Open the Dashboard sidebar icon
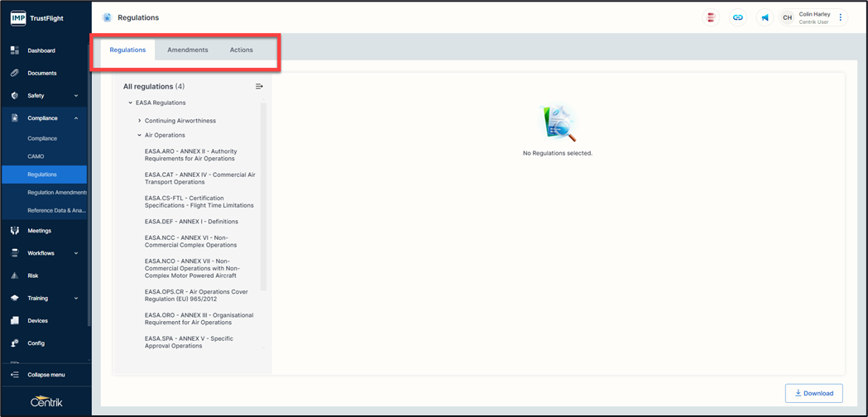The image size is (868, 417). [15, 50]
